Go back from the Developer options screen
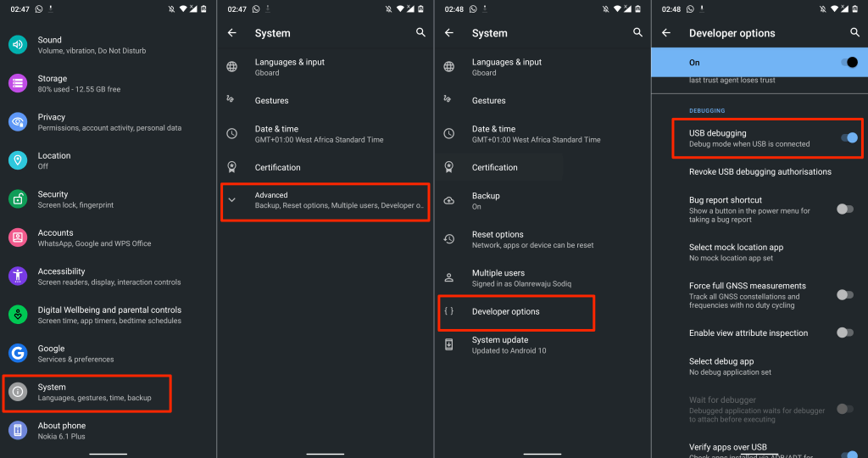 (666, 33)
